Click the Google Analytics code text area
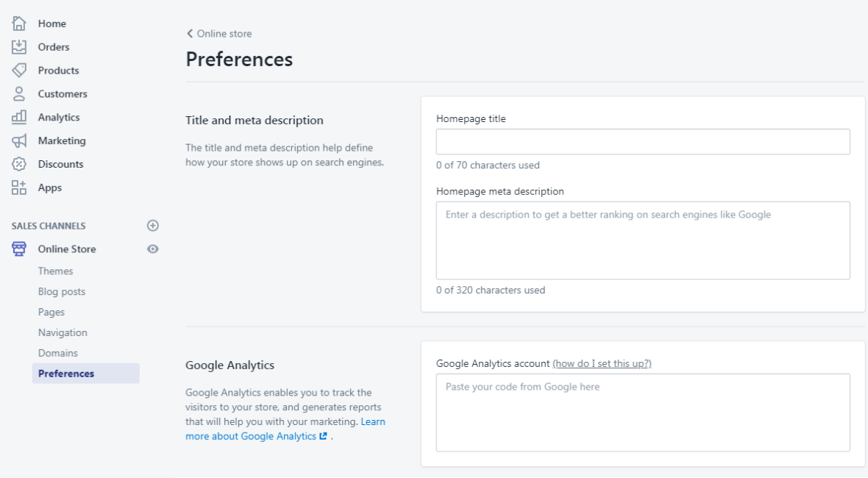 click(x=643, y=413)
